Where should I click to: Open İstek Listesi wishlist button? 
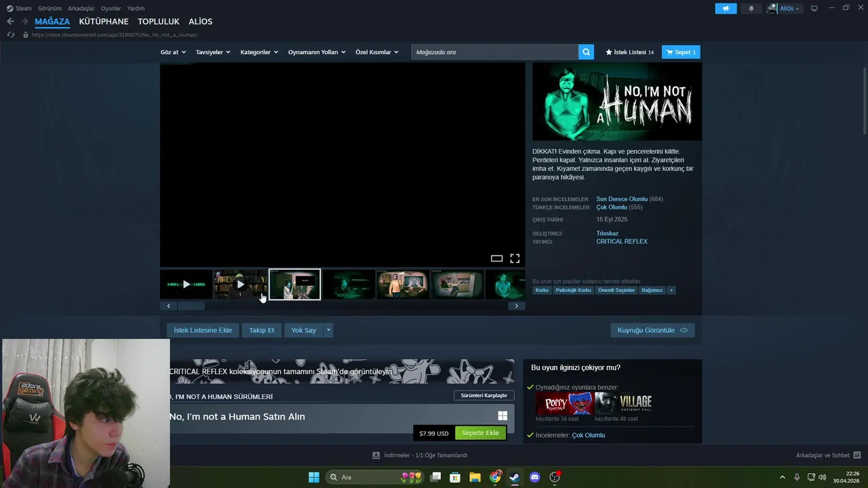coord(629,52)
